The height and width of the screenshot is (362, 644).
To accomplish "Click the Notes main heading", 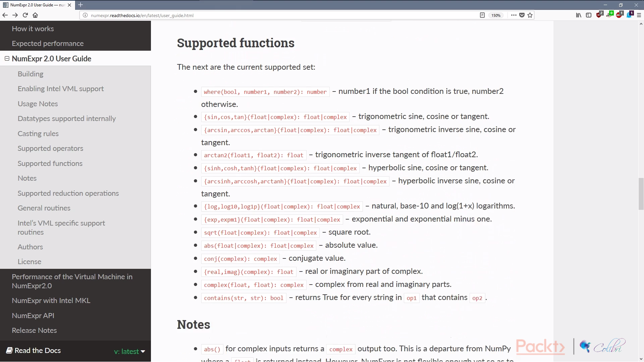I will click(x=194, y=324).
